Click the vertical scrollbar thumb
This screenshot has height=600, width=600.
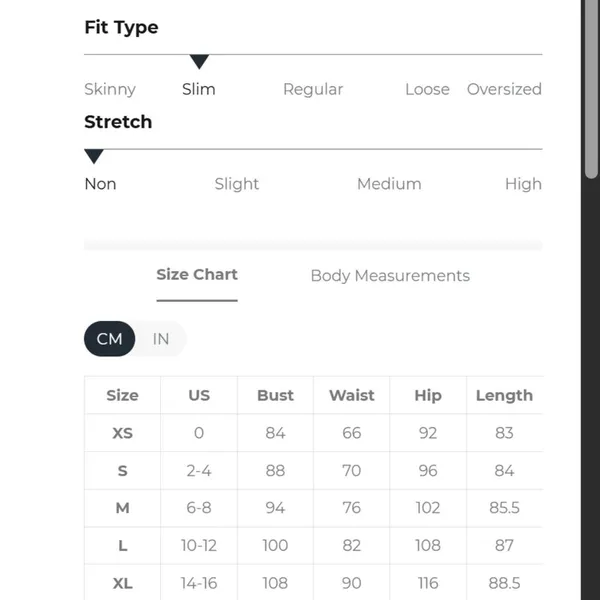(592, 89)
